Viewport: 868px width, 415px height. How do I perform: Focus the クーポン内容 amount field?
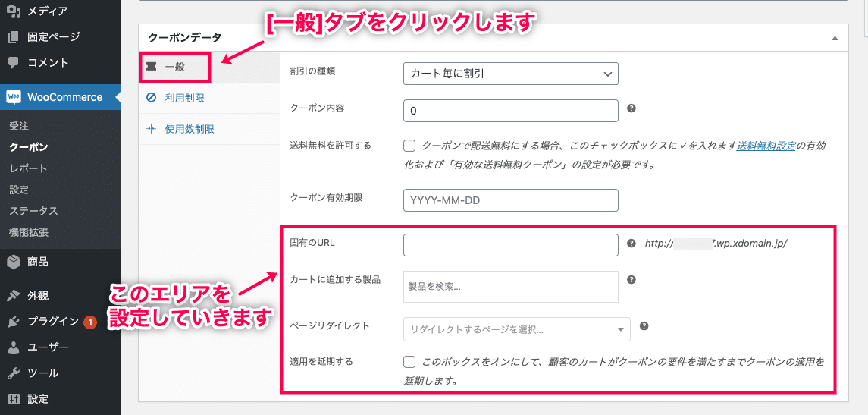pyautogui.click(x=510, y=111)
